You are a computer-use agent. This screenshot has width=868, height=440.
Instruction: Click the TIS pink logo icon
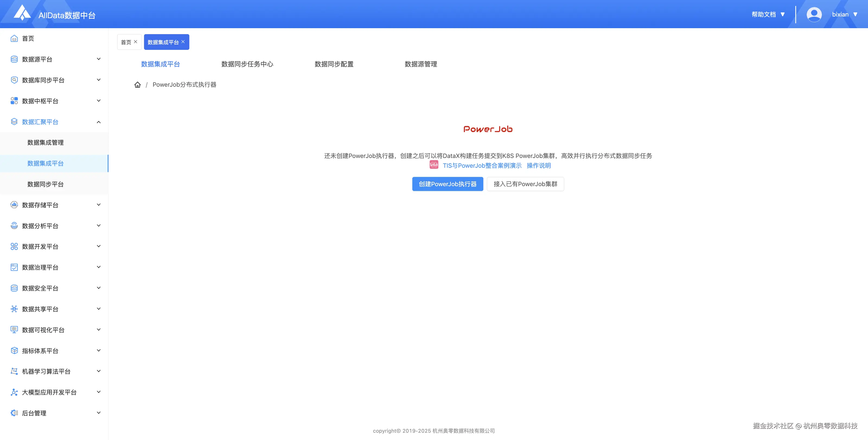coord(434,165)
